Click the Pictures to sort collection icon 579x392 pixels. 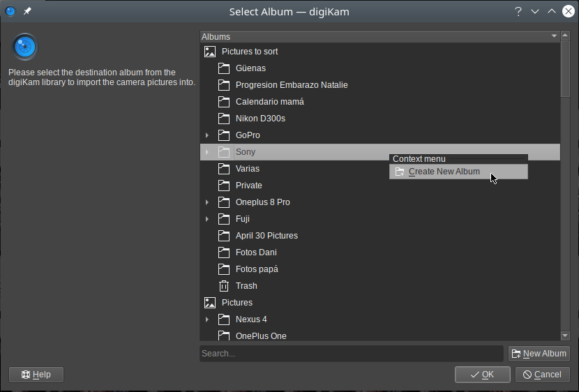[210, 52]
